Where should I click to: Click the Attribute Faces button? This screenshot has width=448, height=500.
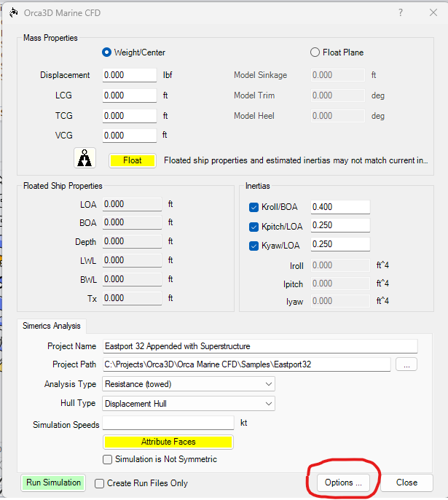pyautogui.click(x=168, y=442)
